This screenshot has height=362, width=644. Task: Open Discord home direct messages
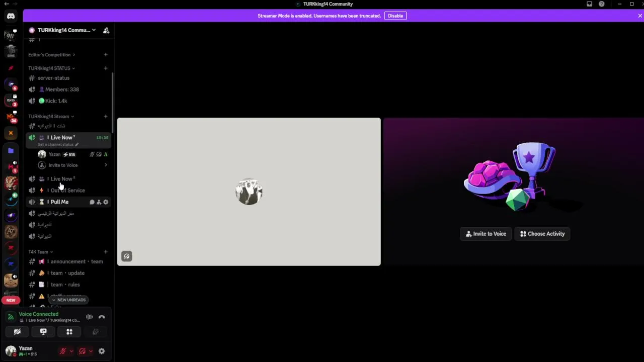11,16
